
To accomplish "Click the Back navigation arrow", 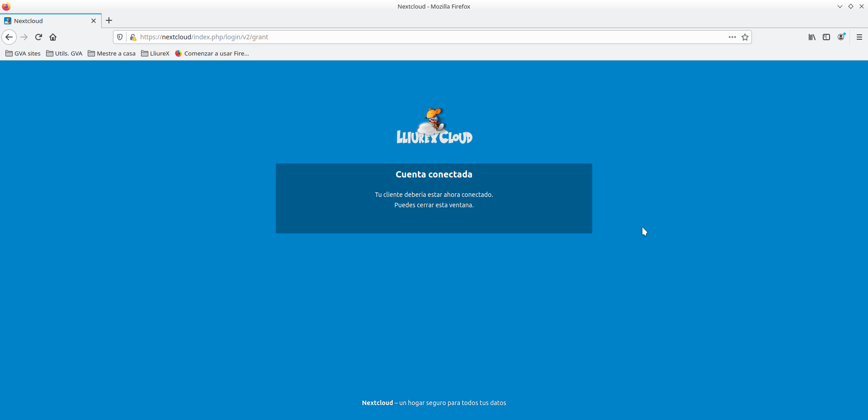I will [9, 37].
